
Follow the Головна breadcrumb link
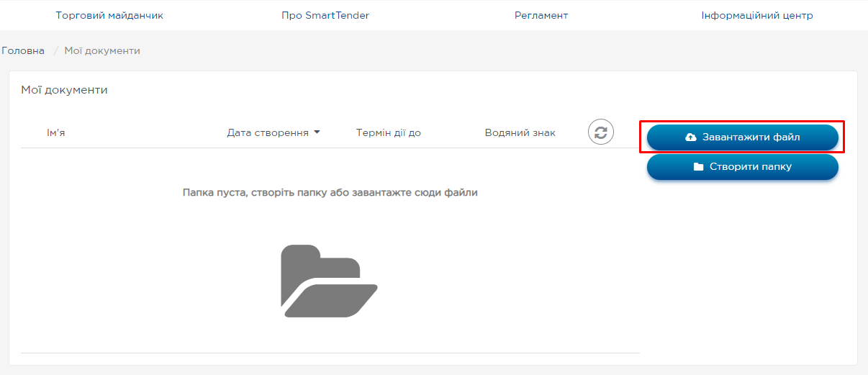[23, 50]
